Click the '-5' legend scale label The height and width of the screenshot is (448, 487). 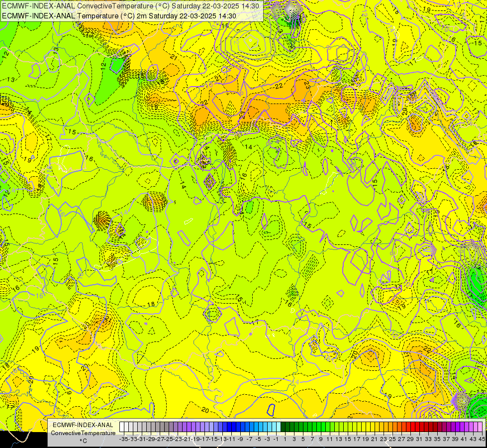258,439
